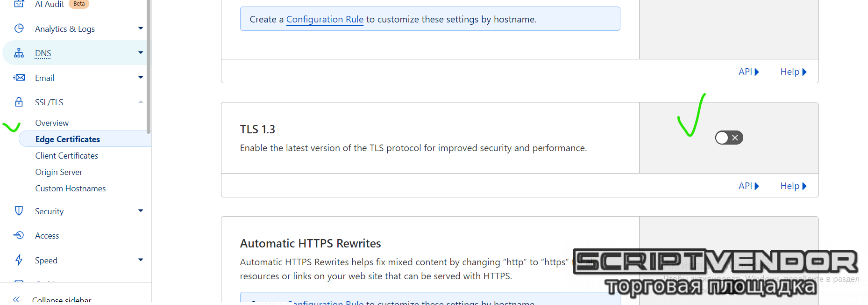Open Custom Hostnames page

pos(71,189)
